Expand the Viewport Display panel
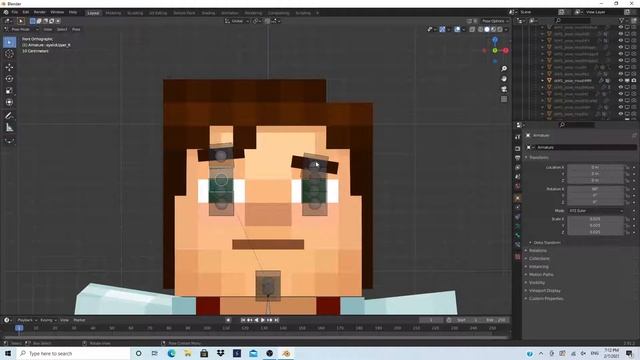This screenshot has width=640, height=360. point(544,291)
